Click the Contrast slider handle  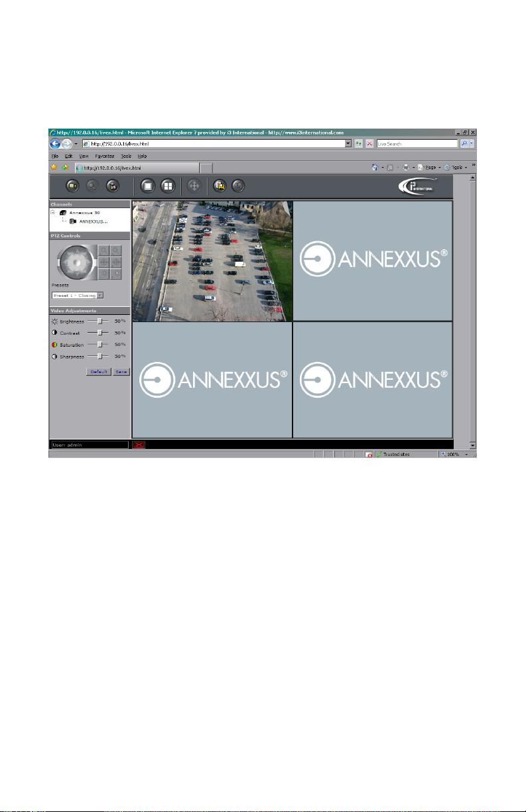coord(100,332)
